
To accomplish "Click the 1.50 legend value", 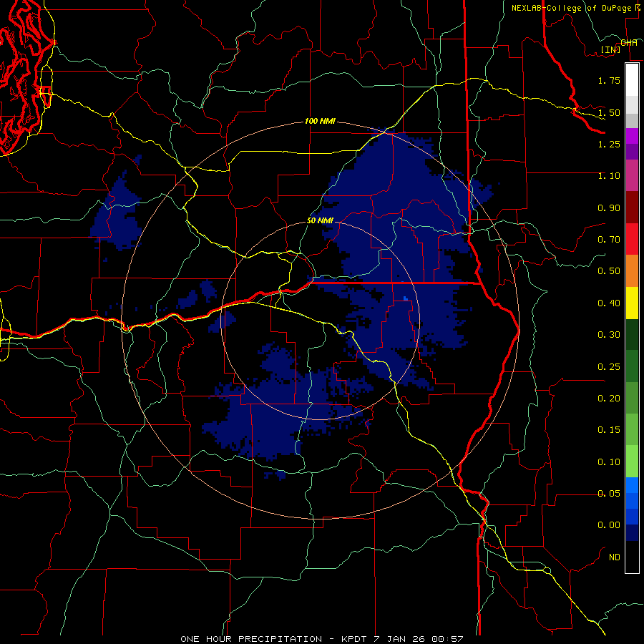I will 609,112.
